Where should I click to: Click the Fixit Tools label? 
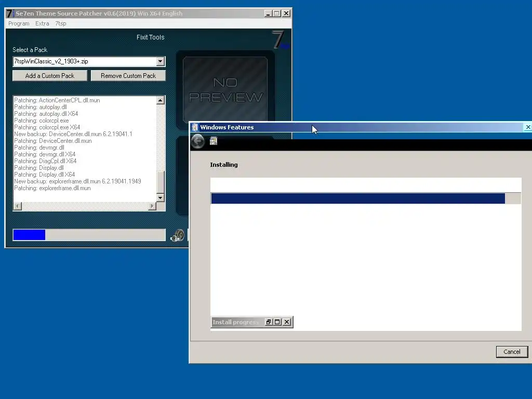(150, 37)
